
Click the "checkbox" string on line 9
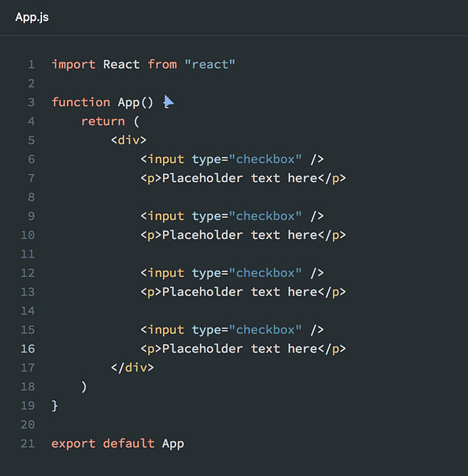[x=265, y=216]
